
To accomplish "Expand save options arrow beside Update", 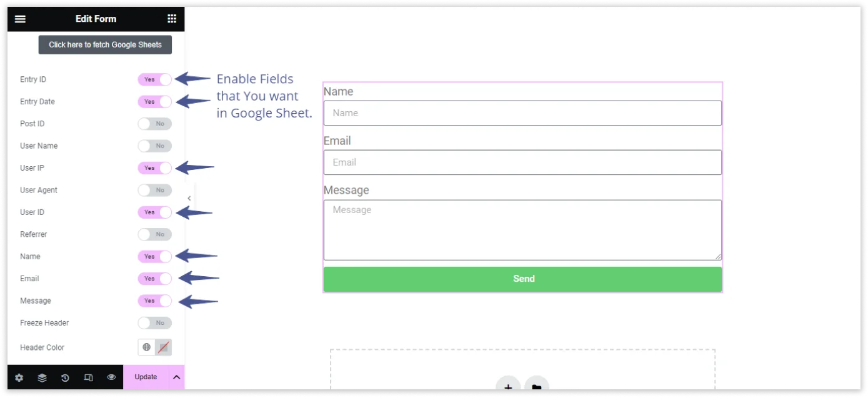I will (176, 377).
